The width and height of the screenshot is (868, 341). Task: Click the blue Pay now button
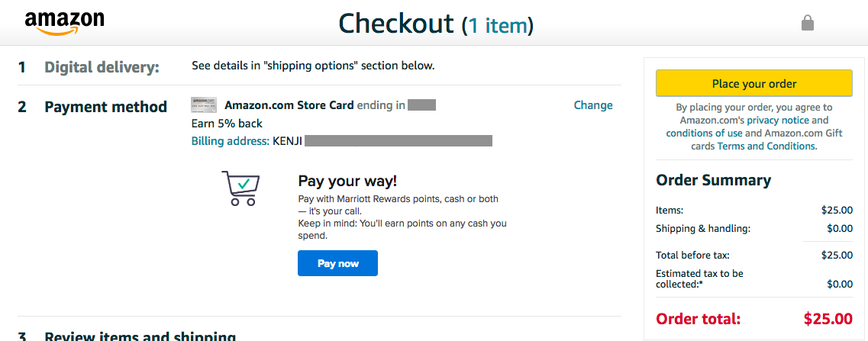337,263
